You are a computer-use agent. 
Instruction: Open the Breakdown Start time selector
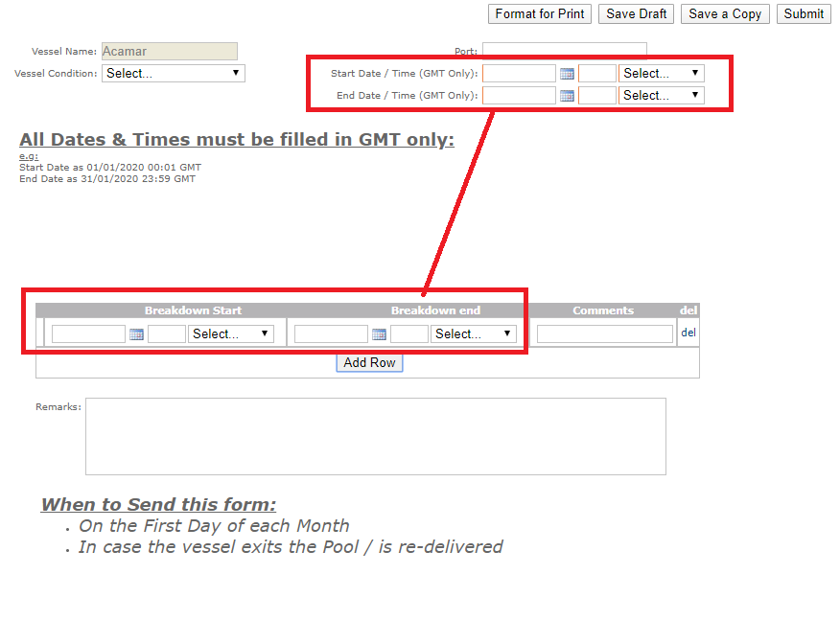coord(230,333)
